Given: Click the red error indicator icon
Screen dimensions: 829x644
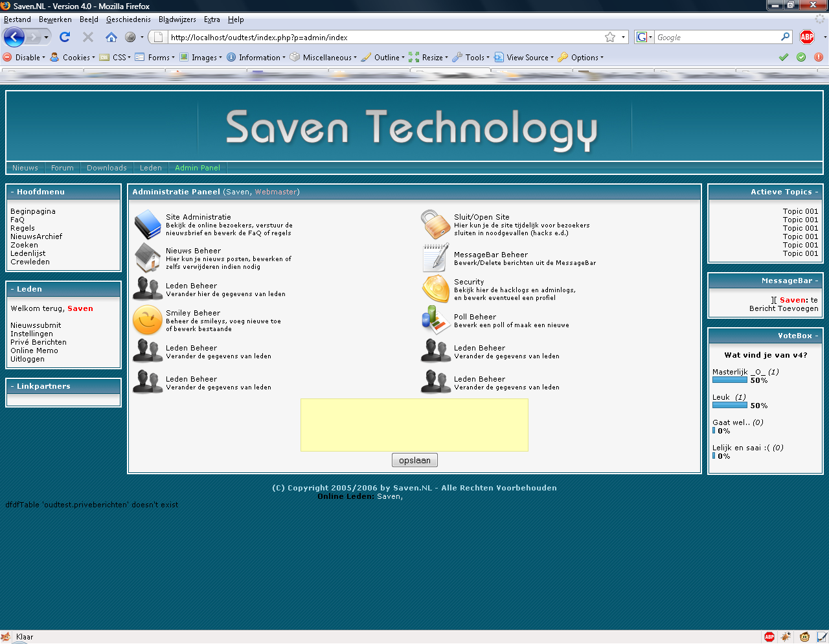Looking at the screenshot, I should [x=819, y=57].
